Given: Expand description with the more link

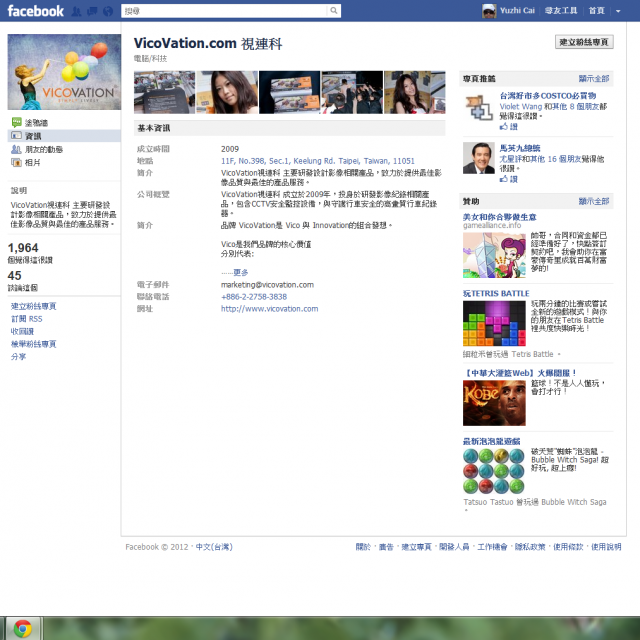Looking at the screenshot, I should coord(240,272).
